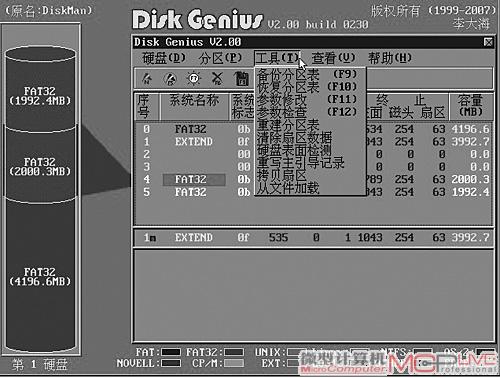Click the 1992.4 capacity value
This screenshot has height=378, width=500.
point(470,192)
